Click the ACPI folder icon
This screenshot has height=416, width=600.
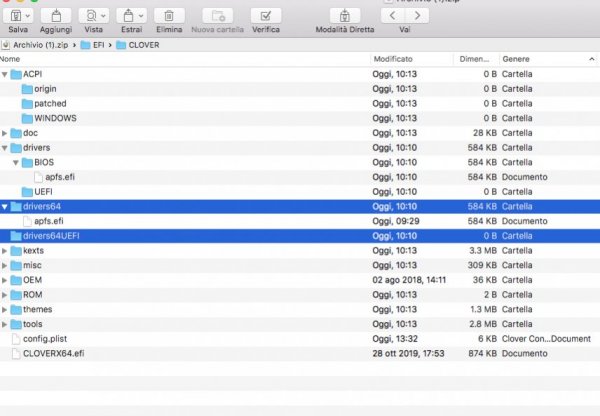click(x=16, y=74)
